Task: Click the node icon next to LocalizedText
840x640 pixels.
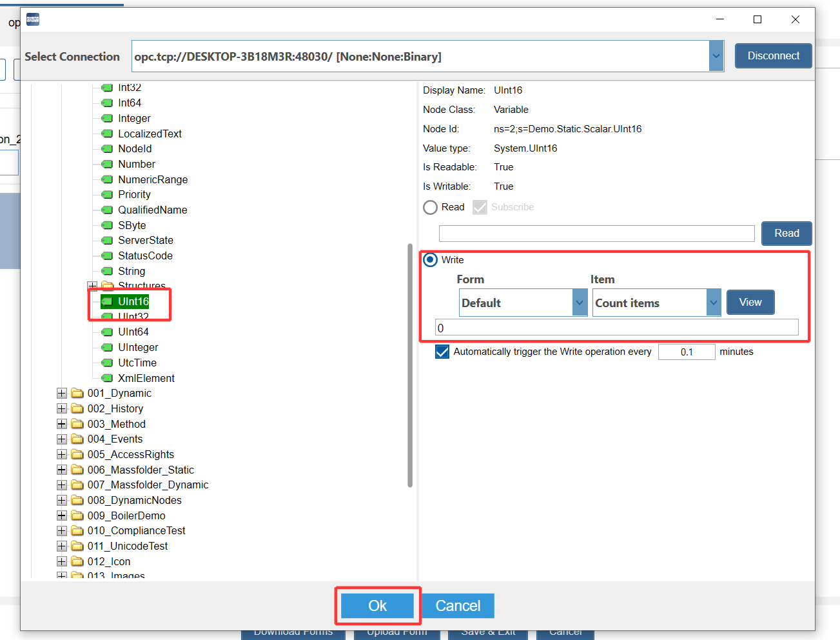Action: [107, 134]
